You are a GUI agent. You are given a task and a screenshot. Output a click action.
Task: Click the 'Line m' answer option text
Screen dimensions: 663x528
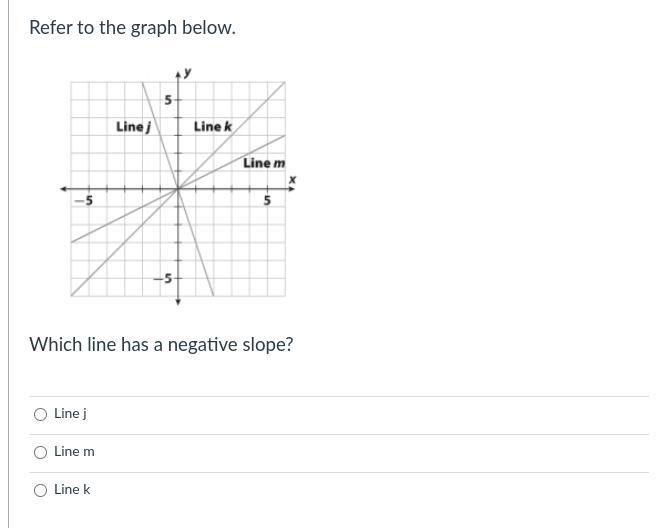coord(74,451)
